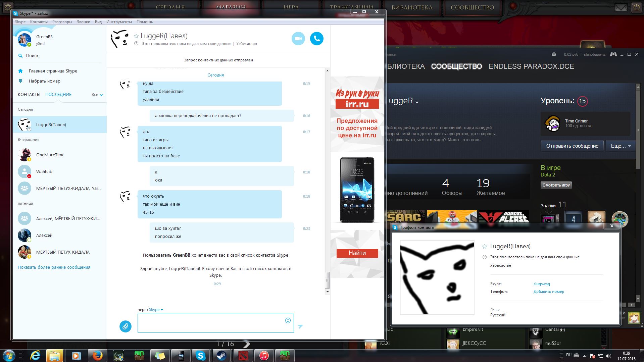The height and width of the screenshot is (362, 644).
Task: Open Internet Explorer from the taskbar
Action: (35, 355)
